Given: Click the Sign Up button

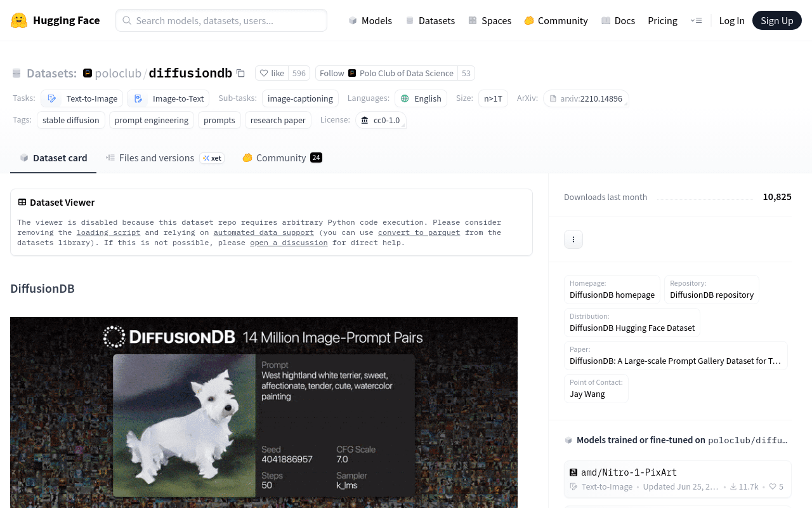Looking at the screenshot, I should coord(777,20).
